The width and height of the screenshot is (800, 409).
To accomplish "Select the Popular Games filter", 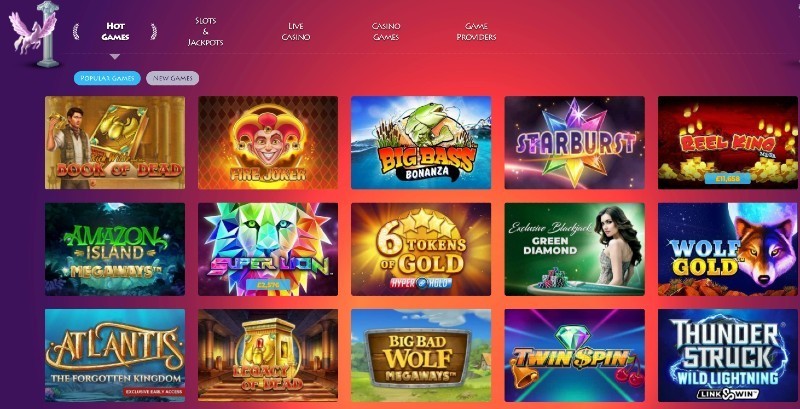I will point(107,78).
